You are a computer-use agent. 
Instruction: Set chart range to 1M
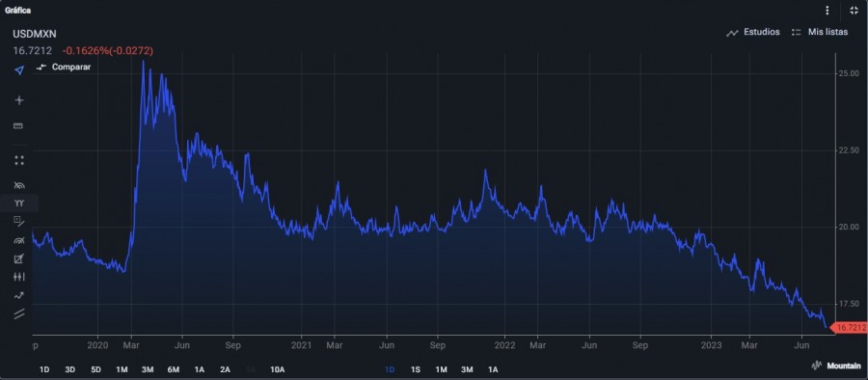122,369
